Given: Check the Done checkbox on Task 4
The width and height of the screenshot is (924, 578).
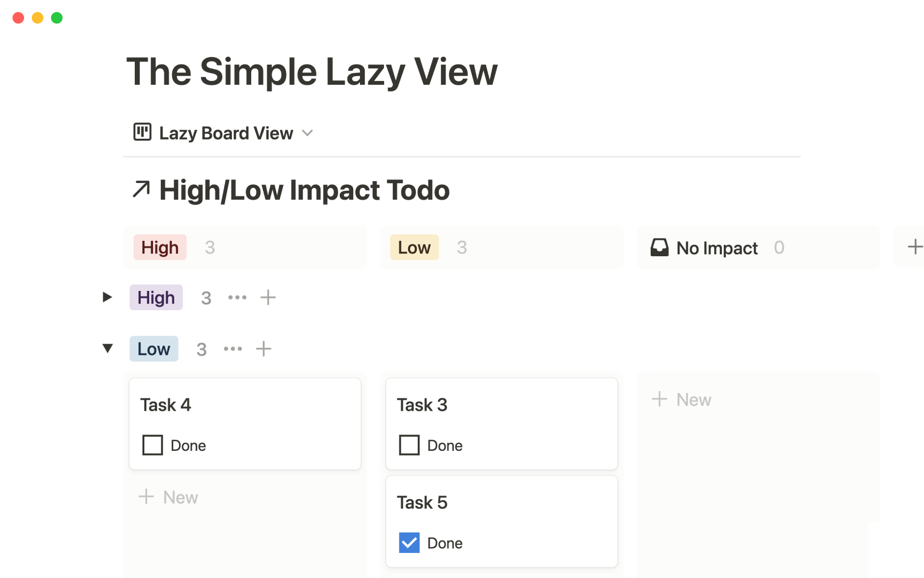Looking at the screenshot, I should pyautogui.click(x=153, y=445).
